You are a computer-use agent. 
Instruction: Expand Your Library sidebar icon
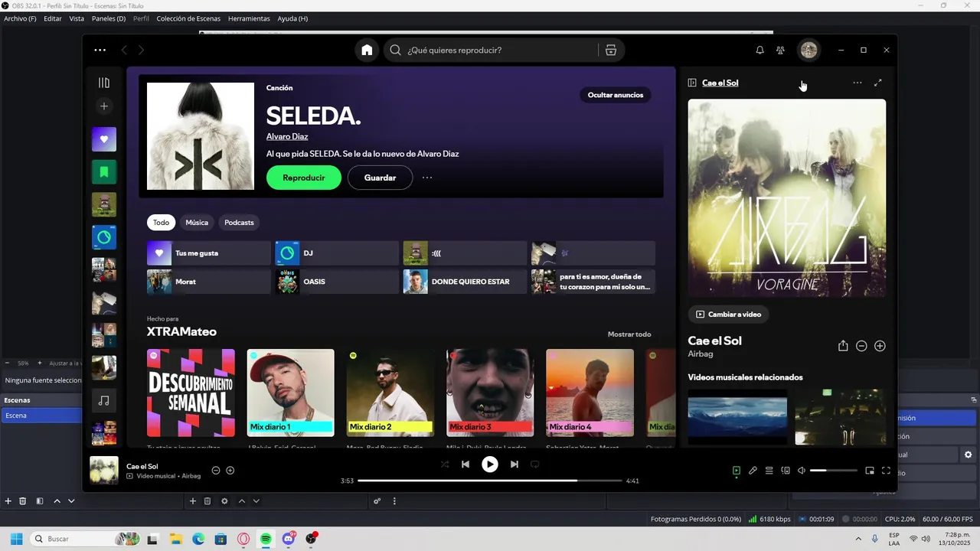click(x=104, y=83)
